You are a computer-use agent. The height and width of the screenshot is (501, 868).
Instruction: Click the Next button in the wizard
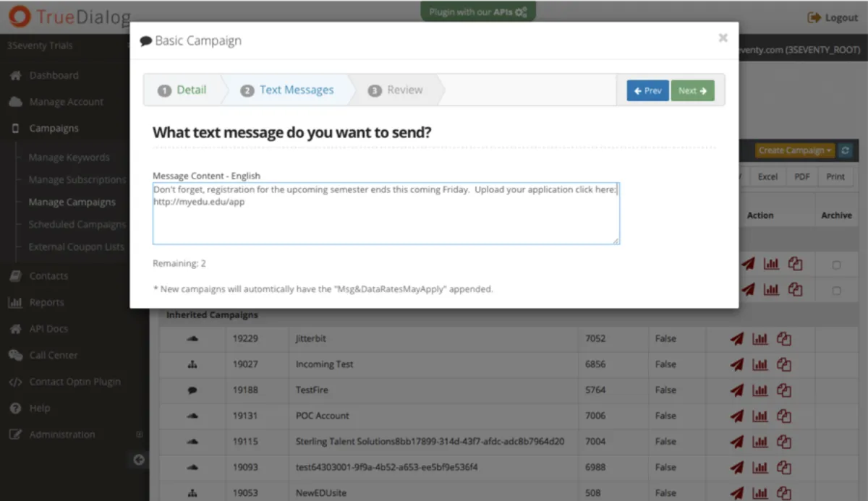point(692,90)
